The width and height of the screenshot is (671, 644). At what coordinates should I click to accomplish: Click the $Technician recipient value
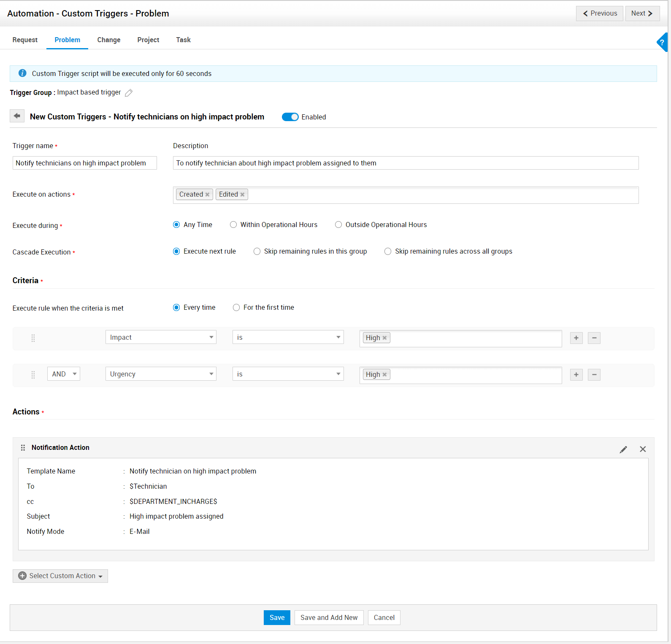[148, 487]
